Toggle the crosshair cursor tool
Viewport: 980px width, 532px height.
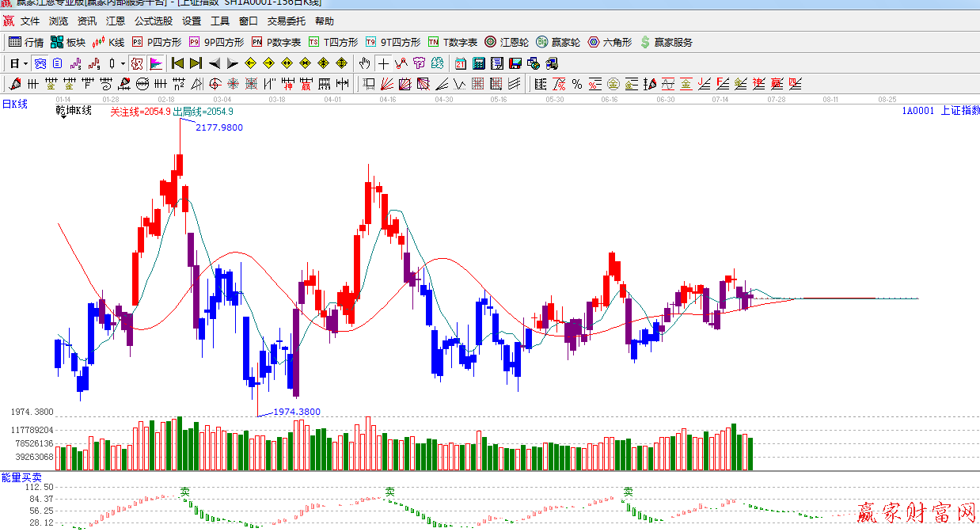pyautogui.click(x=383, y=63)
